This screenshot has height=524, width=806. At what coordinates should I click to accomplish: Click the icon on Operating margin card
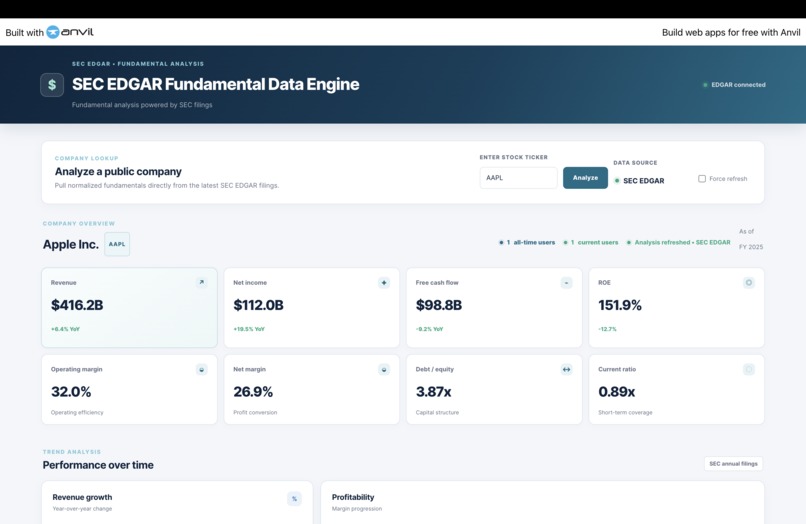202,369
